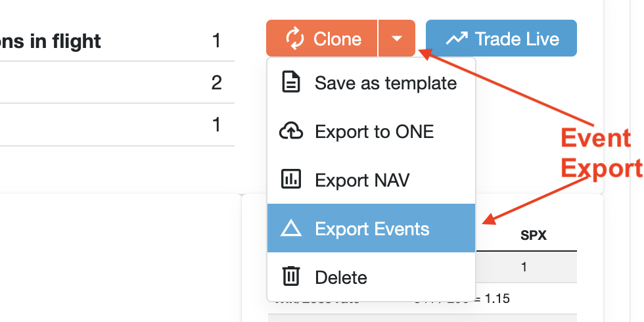
Task: Choose Delete from the dropdown menu
Action: click(x=341, y=277)
